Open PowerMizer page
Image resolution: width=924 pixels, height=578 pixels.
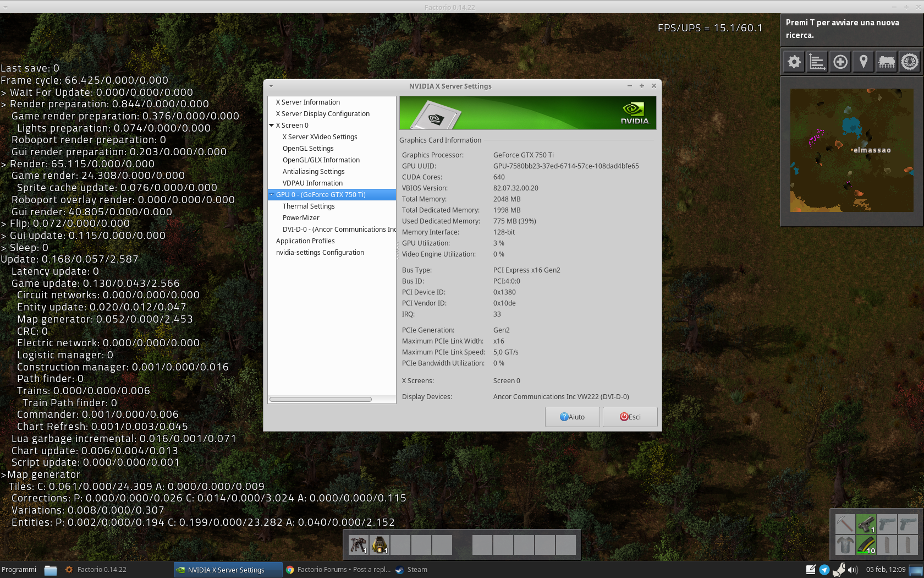point(301,218)
